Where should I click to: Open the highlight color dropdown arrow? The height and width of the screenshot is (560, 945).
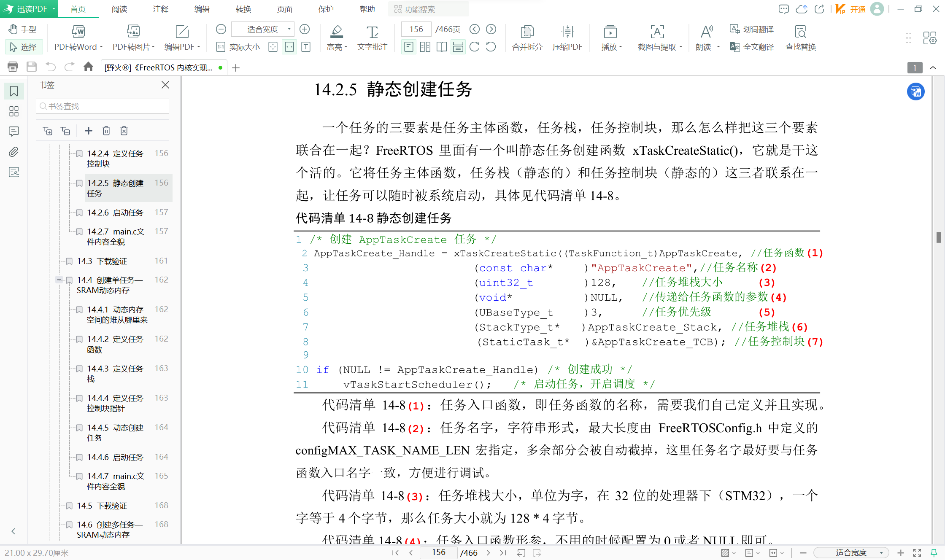pyautogui.click(x=346, y=47)
